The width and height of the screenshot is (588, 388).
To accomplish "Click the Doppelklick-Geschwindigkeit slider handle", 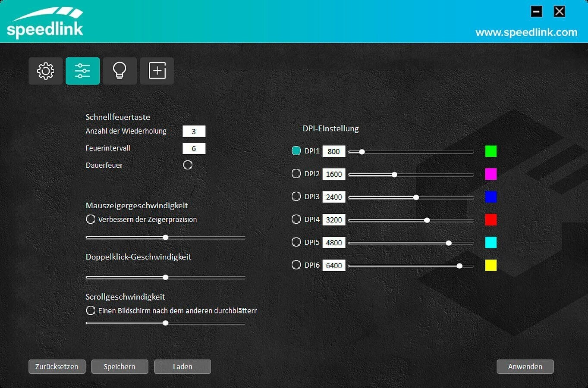I will coord(166,278).
